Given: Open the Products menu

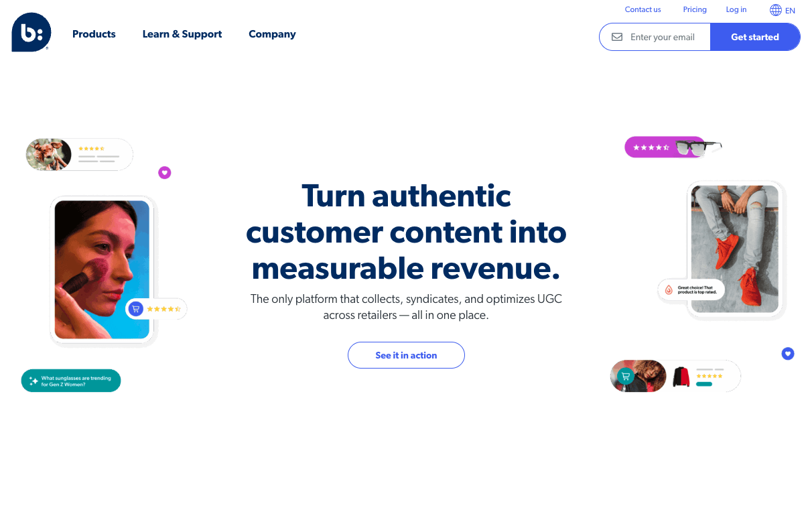Looking at the screenshot, I should [94, 34].
